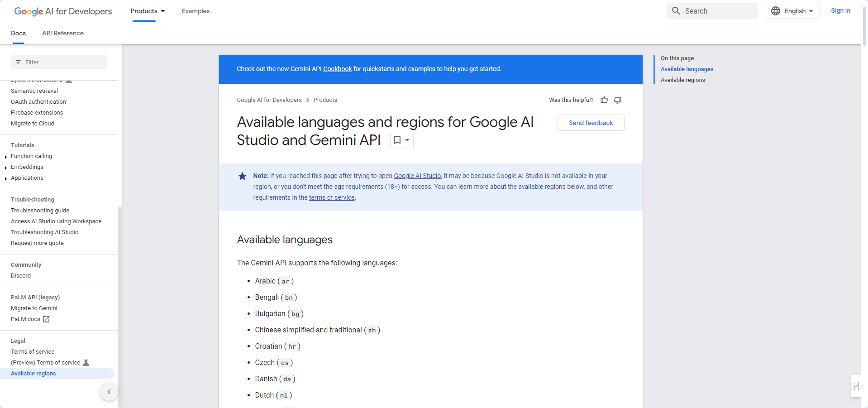Click the external link icon next to PaLM docs

(46, 319)
